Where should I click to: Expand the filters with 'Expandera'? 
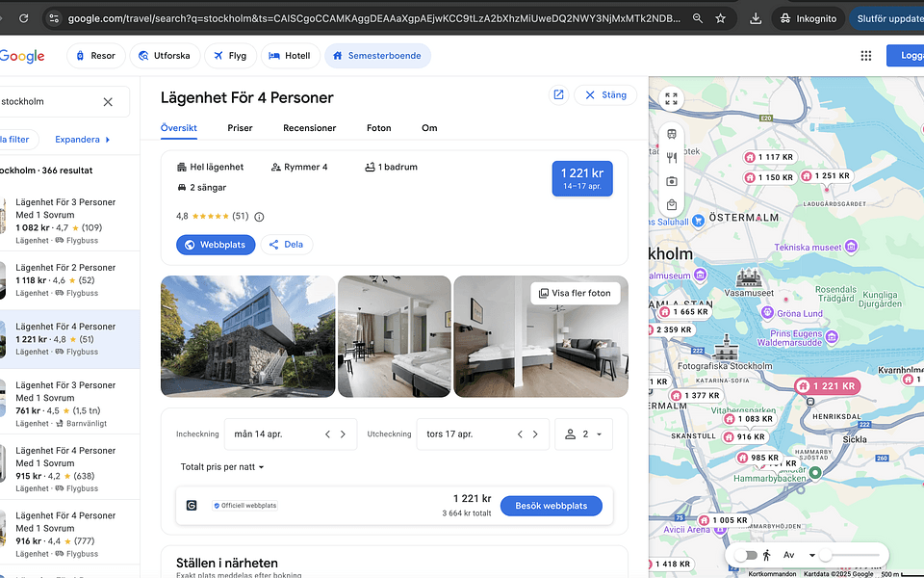[79, 139]
